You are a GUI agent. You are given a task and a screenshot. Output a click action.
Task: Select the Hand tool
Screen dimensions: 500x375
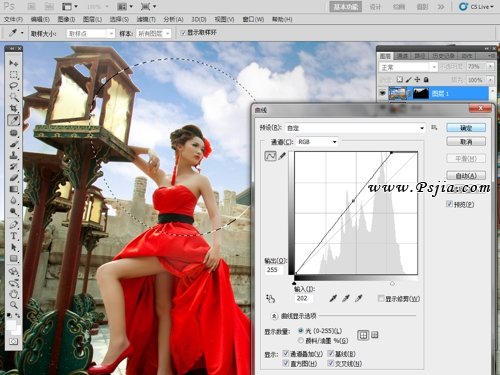point(14,294)
